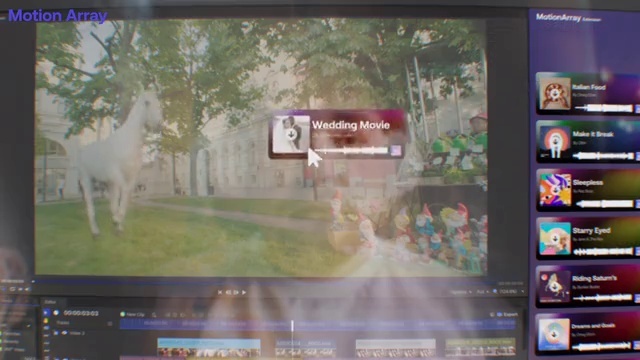640x360 pixels.
Task: Select the last greenish clip in the timeline
Action: 480,347
